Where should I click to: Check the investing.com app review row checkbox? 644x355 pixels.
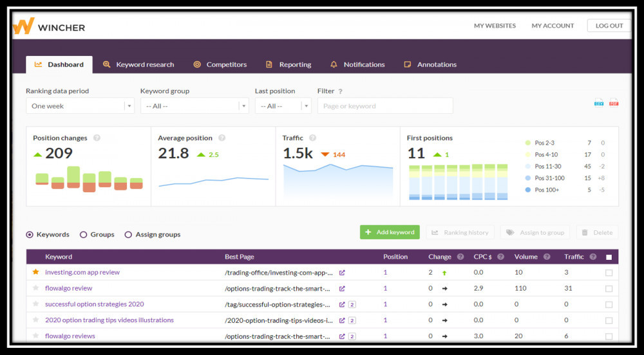point(609,273)
